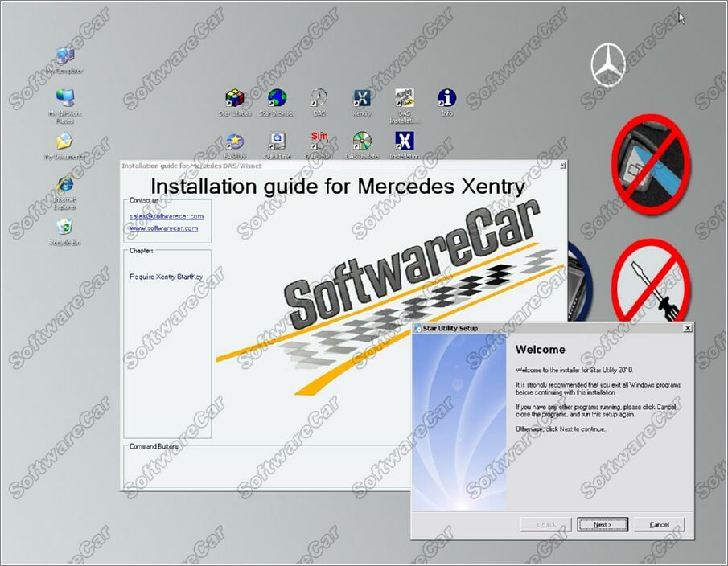This screenshot has width=728, height=566.
Task: Open the Star Utilities desktop icon
Action: click(x=234, y=100)
